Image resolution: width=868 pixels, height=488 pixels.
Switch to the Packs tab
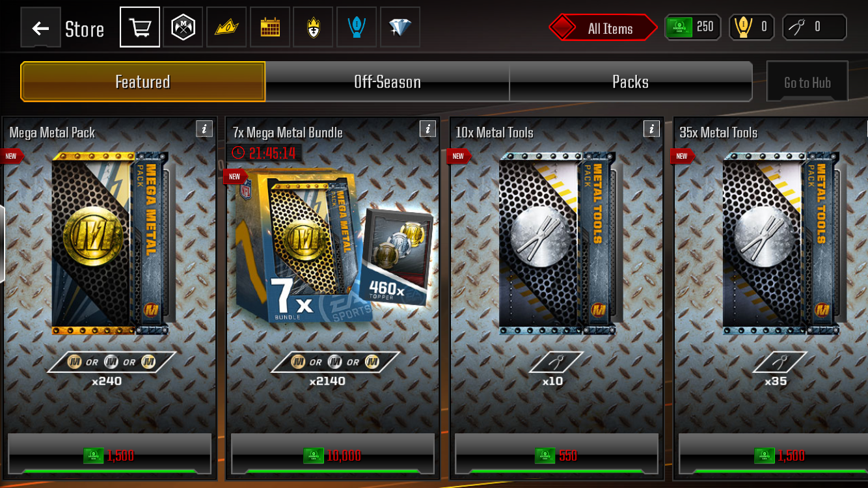631,82
